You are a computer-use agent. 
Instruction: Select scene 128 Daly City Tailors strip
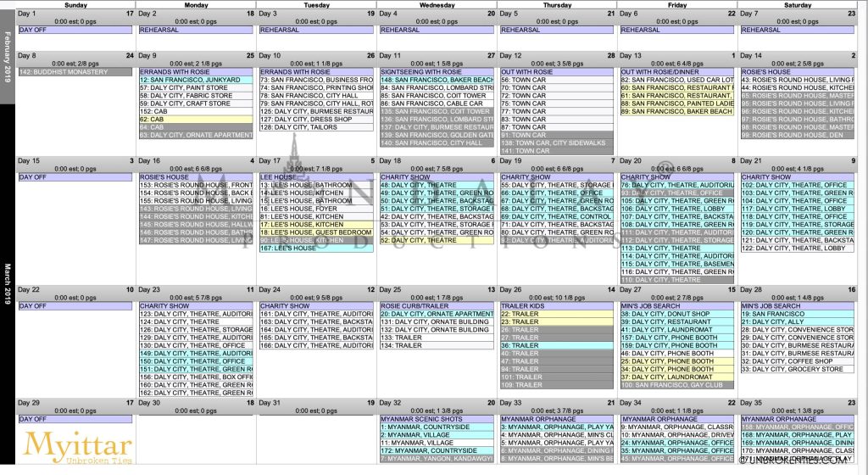tap(316, 127)
